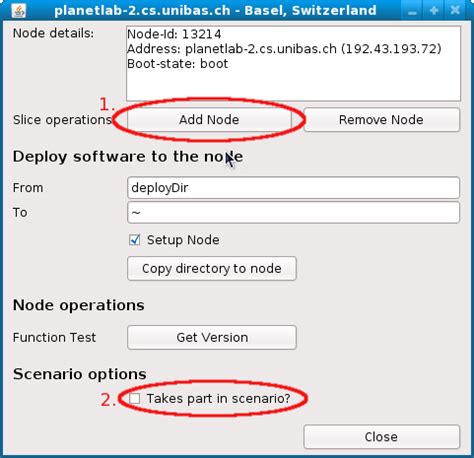
Task: Select the planetlab-2.cs.unibas.ch title bar
Action: pyautogui.click(x=215, y=10)
